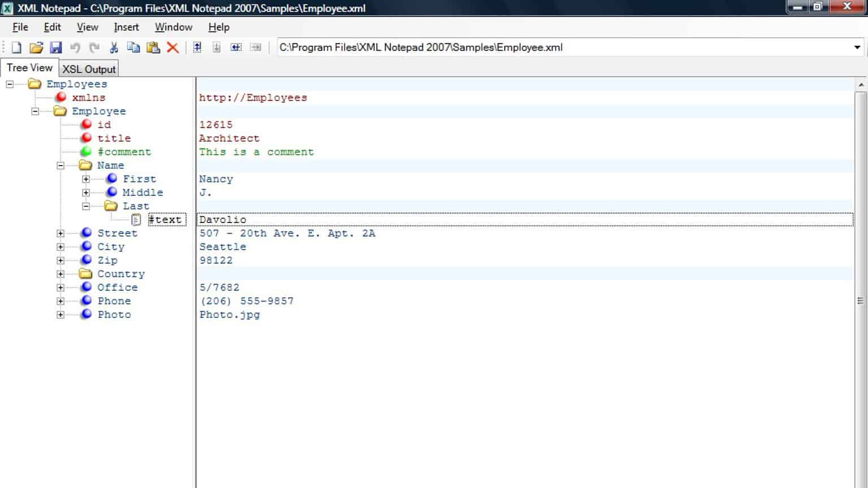Open the file path dropdown list
The image size is (868, 488).
(856, 47)
